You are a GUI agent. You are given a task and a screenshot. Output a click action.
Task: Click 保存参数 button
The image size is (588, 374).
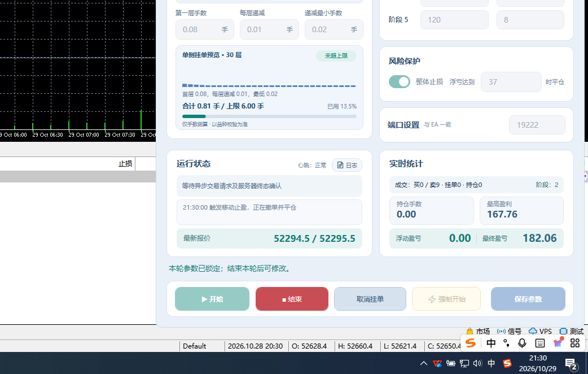[x=528, y=299]
